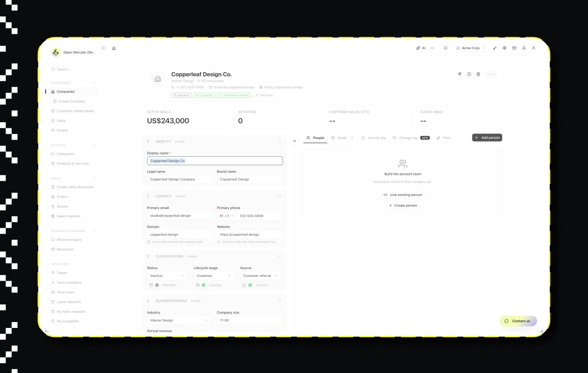
Task: Click the sidebar Search box
Action: [75, 69]
